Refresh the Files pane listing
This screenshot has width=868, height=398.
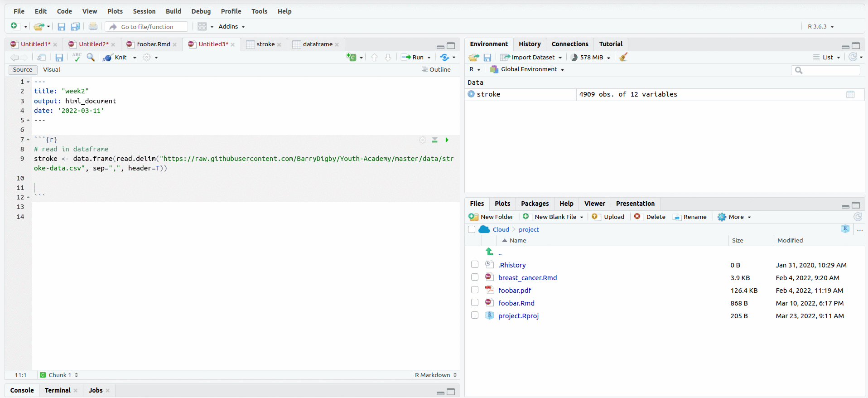click(x=858, y=217)
